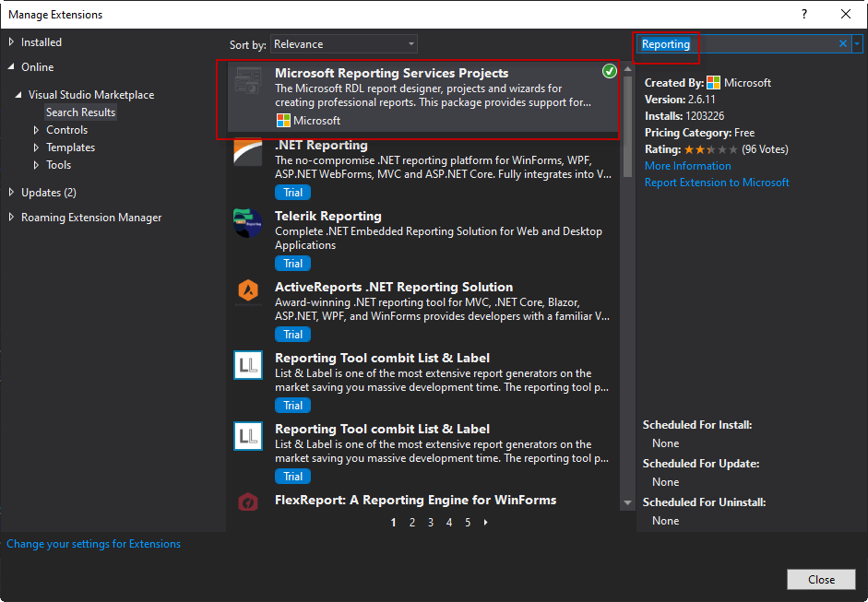Click the FlexReport extension icon
868x602 pixels.
[x=248, y=502]
